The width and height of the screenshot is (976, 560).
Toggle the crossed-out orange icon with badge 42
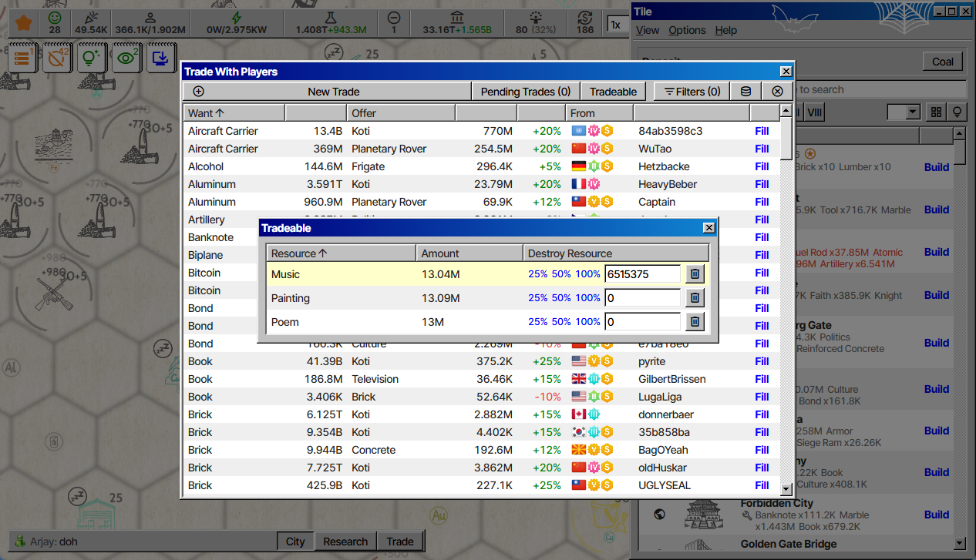pos(57,58)
